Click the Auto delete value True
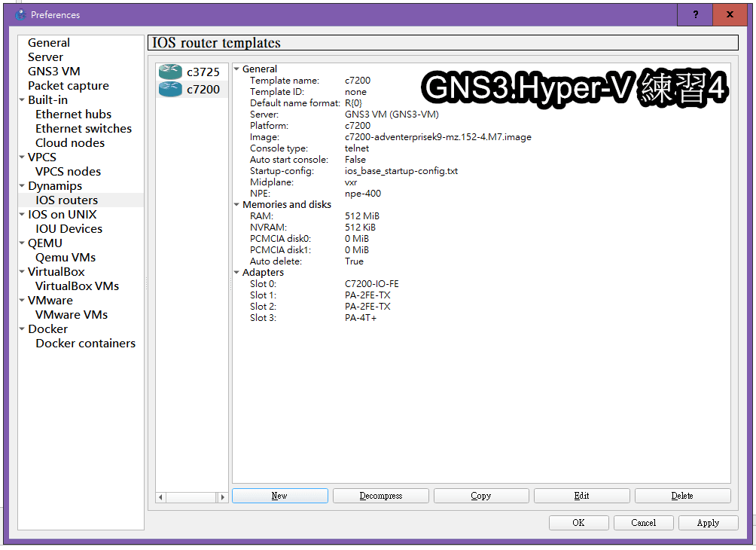756x550 pixels. (354, 261)
